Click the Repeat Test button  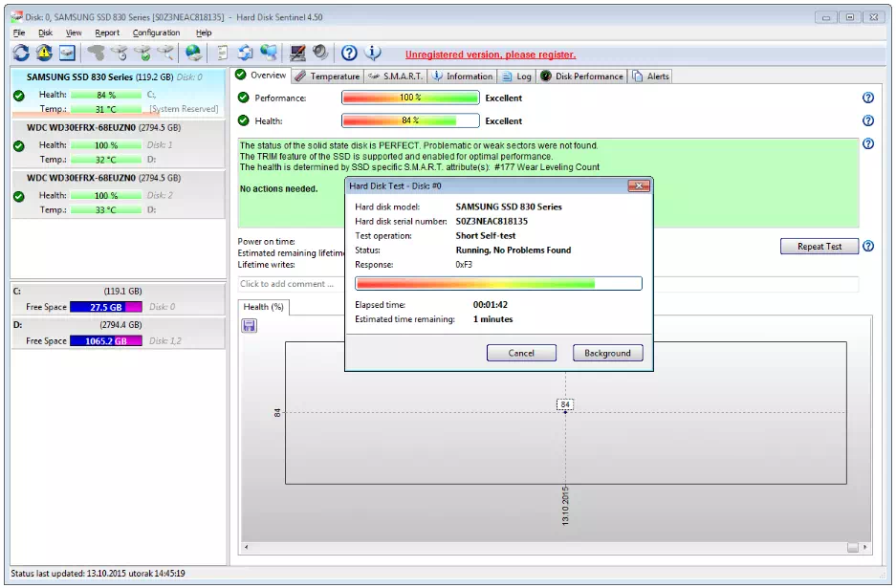click(820, 247)
